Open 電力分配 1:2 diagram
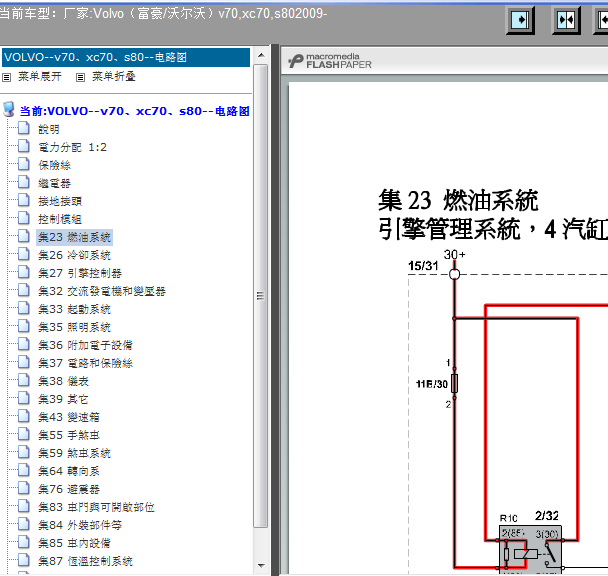Viewport: 608px width, 576px height. [72, 147]
